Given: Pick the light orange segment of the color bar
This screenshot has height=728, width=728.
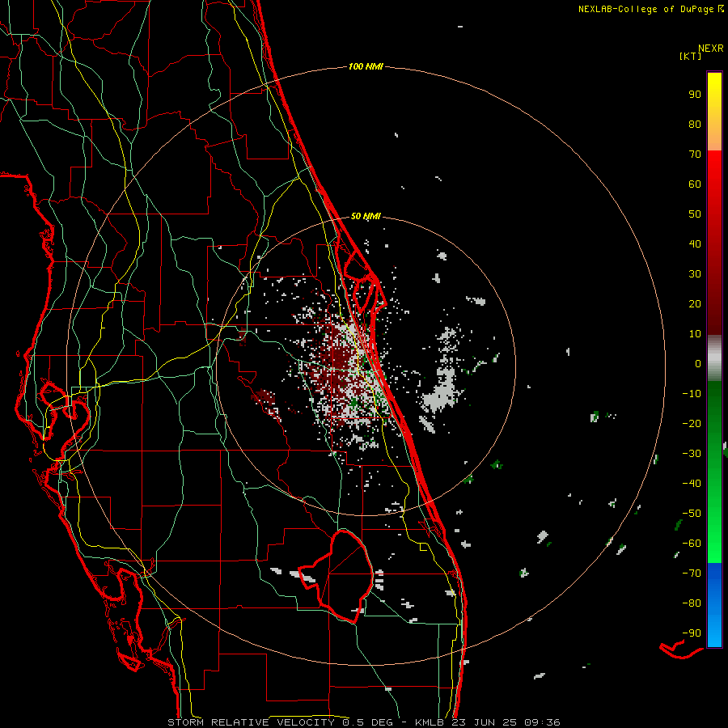Looking at the screenshot, I should 714,138.
